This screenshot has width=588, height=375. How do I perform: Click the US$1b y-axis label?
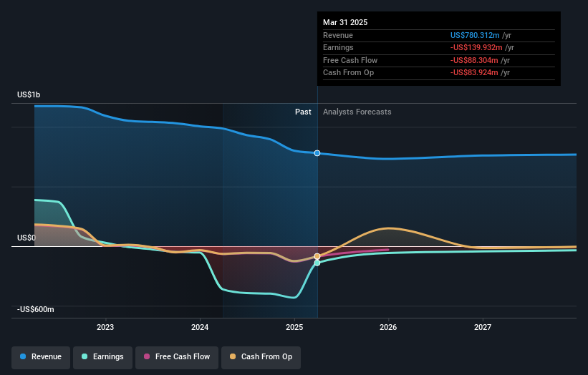pos(29,94)
